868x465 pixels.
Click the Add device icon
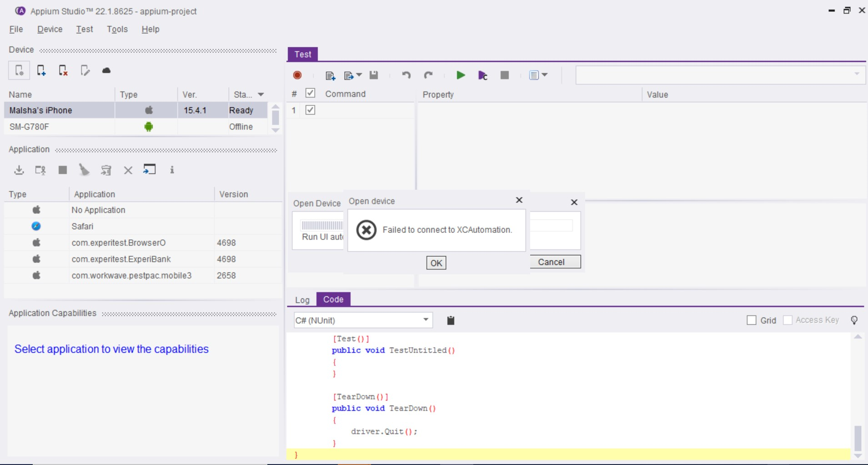41,71
